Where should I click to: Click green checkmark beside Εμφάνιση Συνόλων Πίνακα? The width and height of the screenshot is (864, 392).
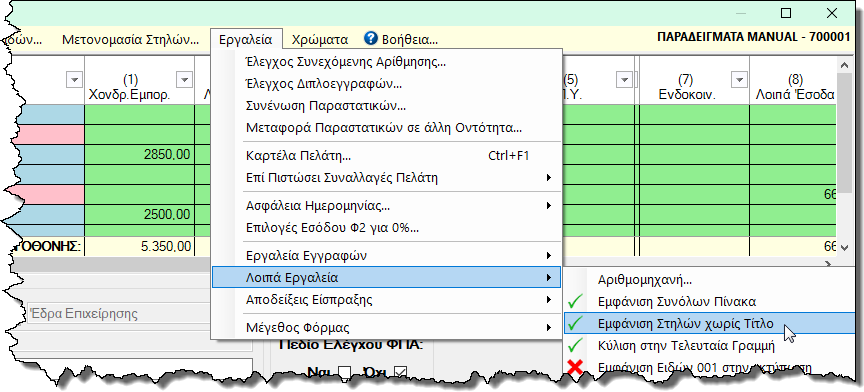[576, 302]
